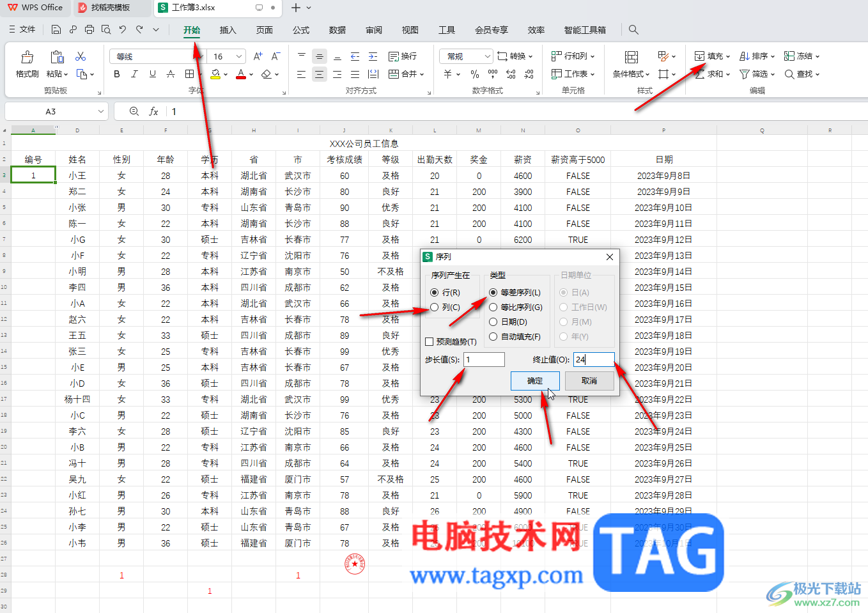Click the Insert Function fx icon

coord(153,111)
